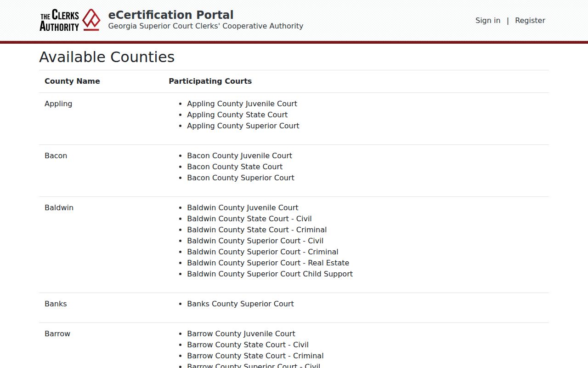
Task: Open the Register link
Action: pyautogui.click(x=530, y=20)
